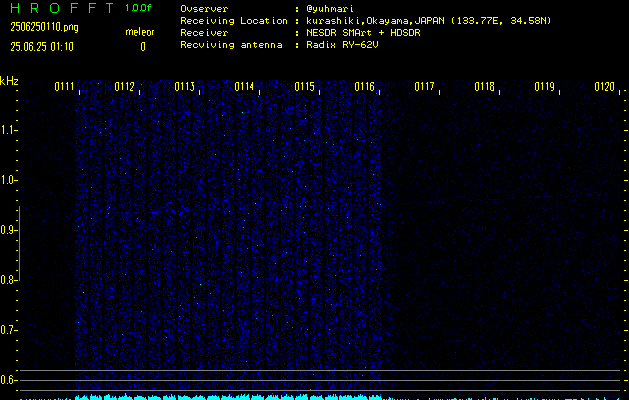
Task: Click the meteor label
Action: click(140, 32)
